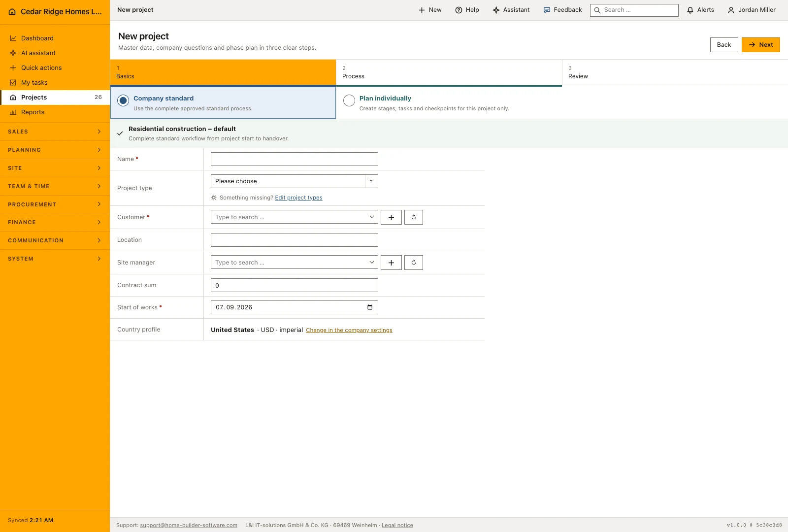Click the Jordan Miller user icon

tap(731, 10)
